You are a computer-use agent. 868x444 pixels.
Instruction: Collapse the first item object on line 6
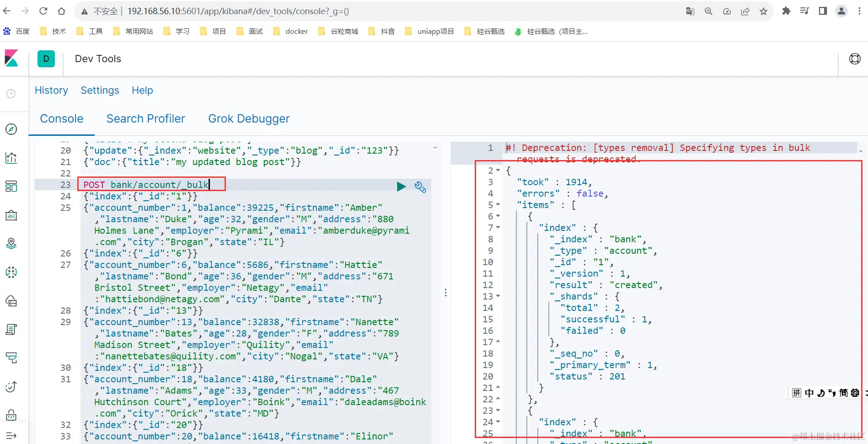(x=498, y=216)
